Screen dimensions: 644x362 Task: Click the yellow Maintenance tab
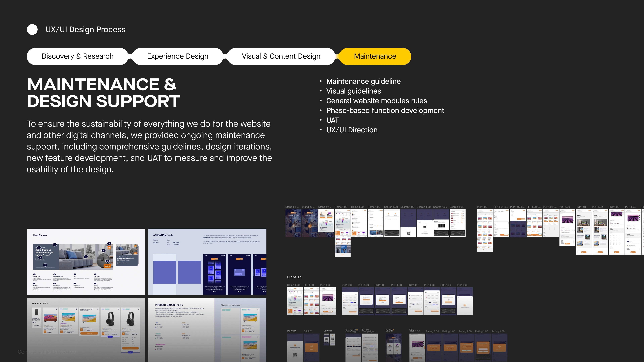pyautogui.click(x=375, y=56)
